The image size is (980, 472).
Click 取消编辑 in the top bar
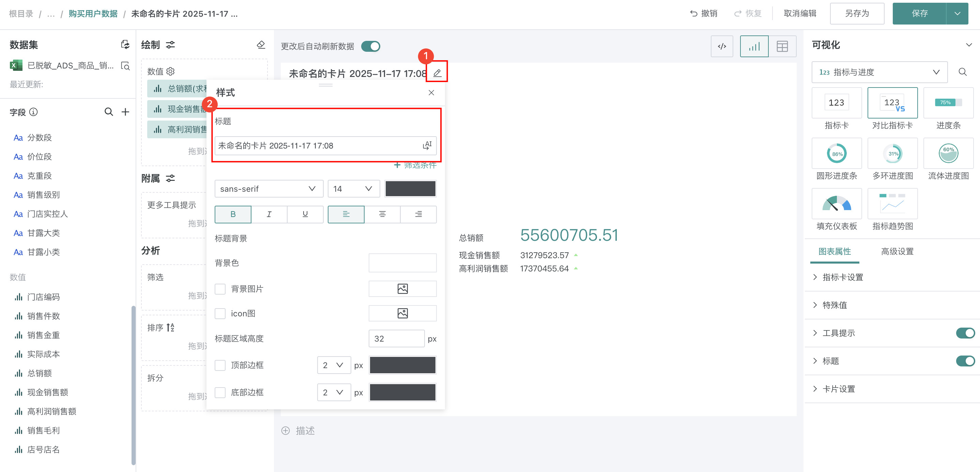pos(800,14)
